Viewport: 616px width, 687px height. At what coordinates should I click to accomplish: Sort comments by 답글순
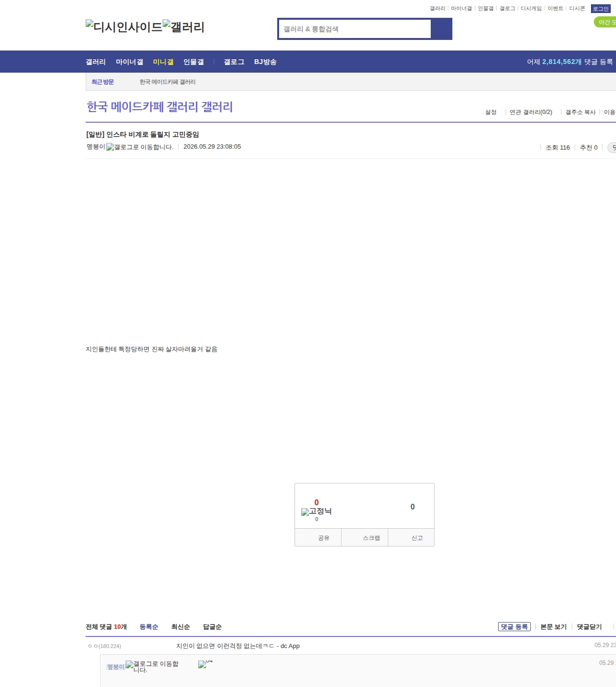[212, 627]
